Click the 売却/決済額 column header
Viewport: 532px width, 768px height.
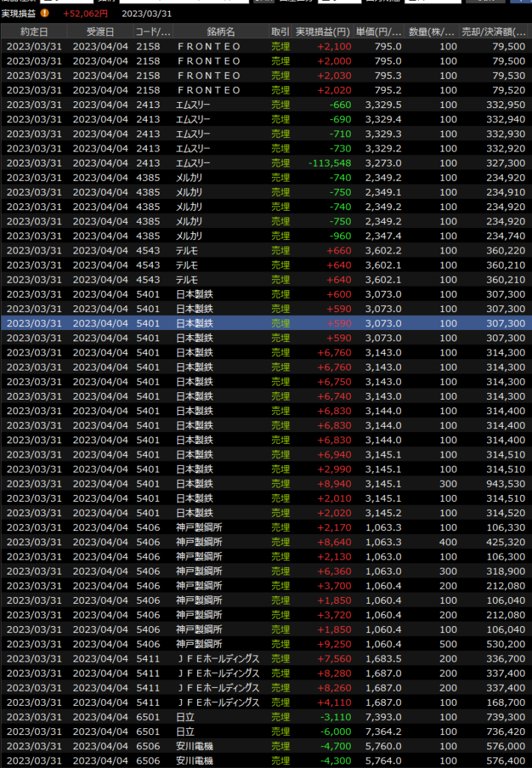pyautogui.click(x=495, y=31)
